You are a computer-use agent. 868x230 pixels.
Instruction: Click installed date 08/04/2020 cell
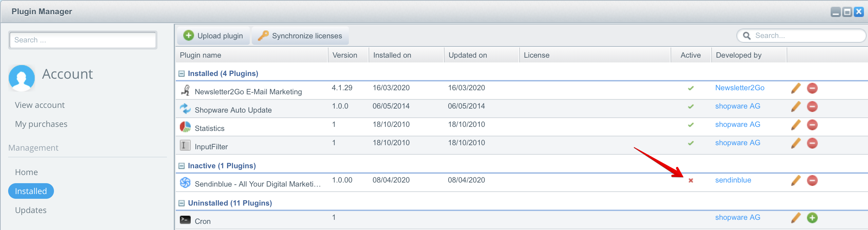391,180
